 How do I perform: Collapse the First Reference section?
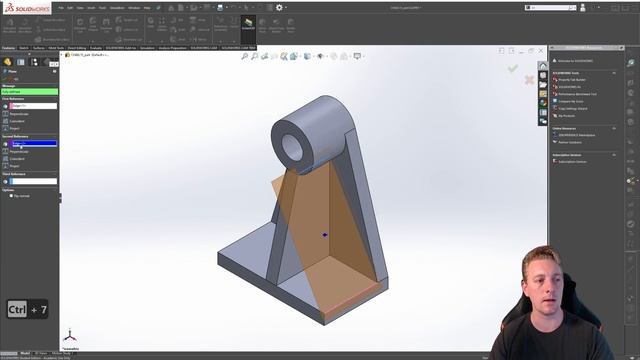click(x=55, y=99)
